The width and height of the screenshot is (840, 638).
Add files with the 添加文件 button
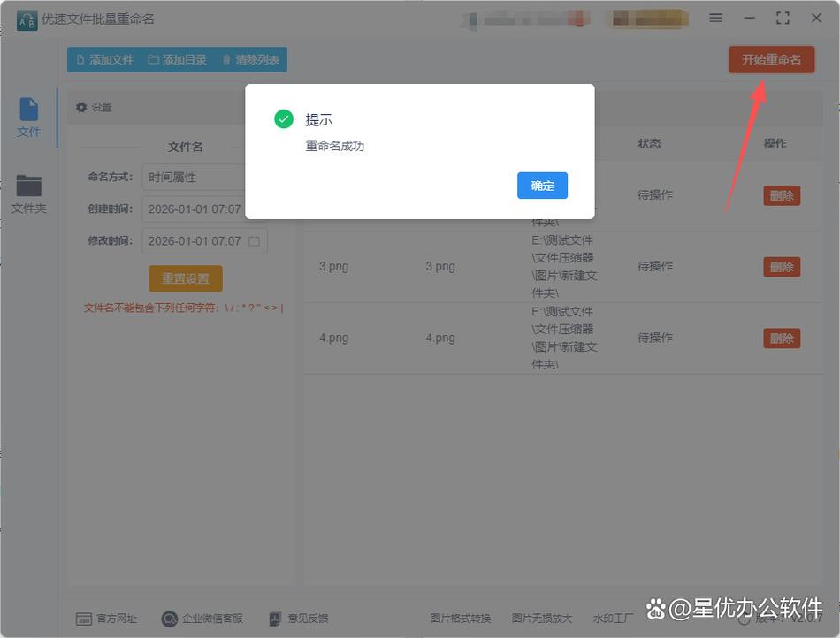click(105, 59)
